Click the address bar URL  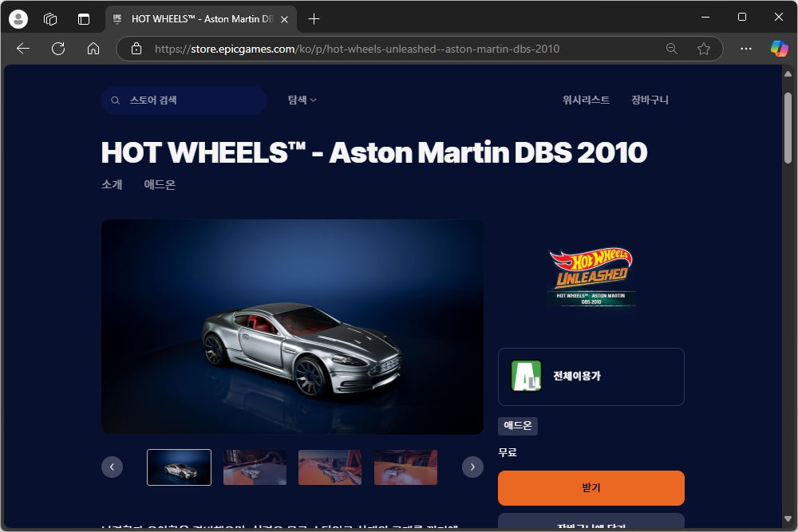[x=357, y=49]
